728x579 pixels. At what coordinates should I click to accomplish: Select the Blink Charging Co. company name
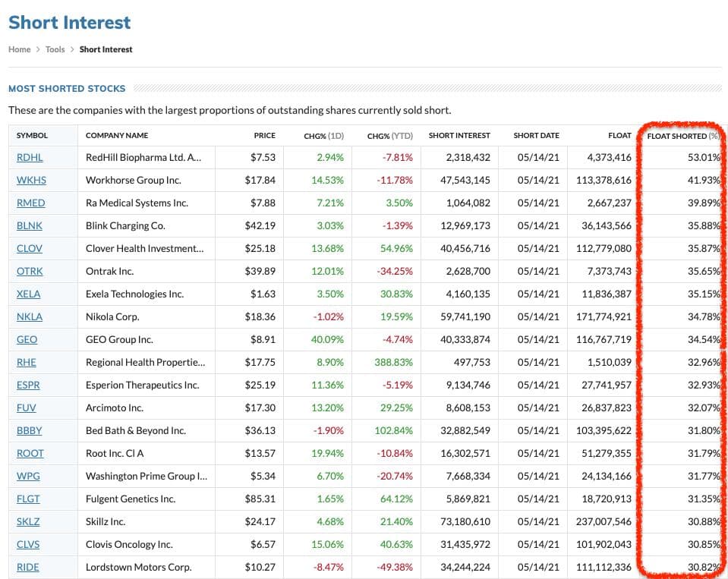point(125,225)
